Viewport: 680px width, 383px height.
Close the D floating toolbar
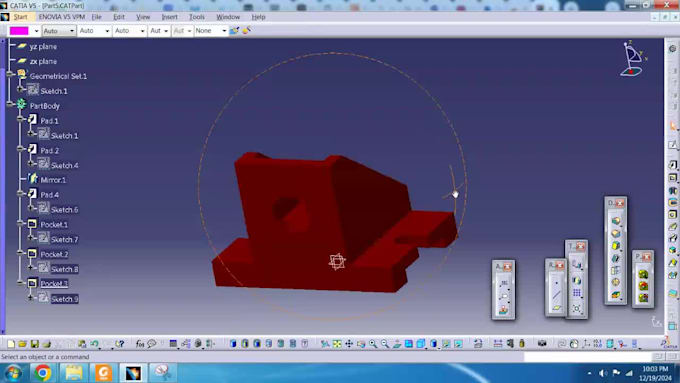(x=620, y=203)
